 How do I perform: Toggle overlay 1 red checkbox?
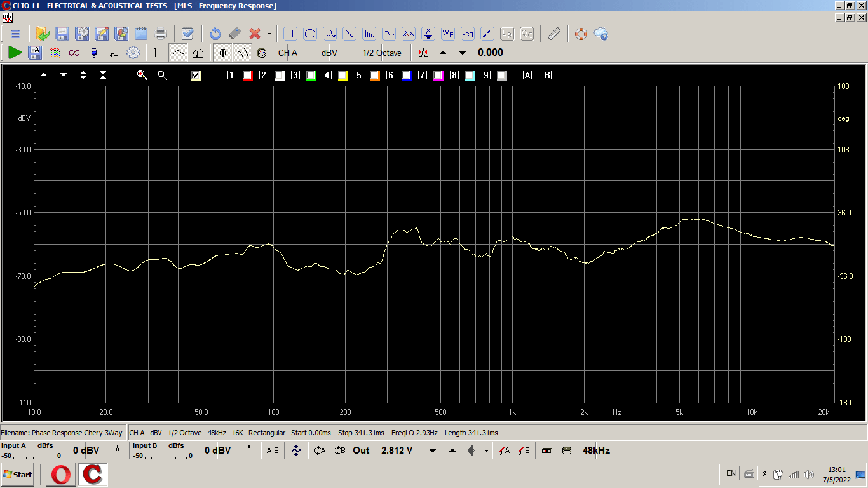247,76
